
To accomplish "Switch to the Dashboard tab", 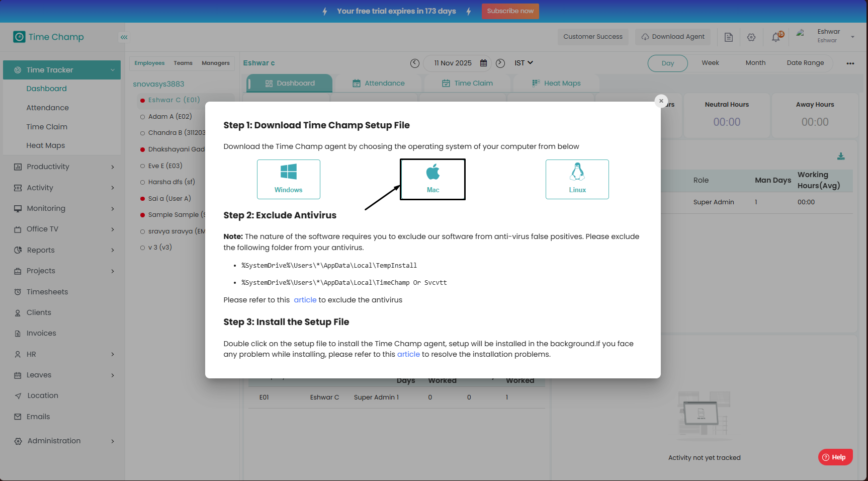I will 290,84.
